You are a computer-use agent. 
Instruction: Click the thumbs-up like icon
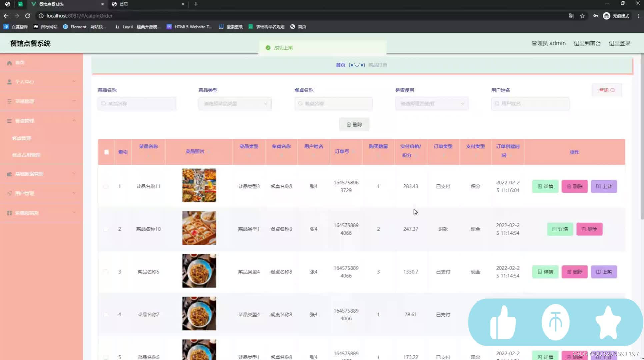point(503,322)
